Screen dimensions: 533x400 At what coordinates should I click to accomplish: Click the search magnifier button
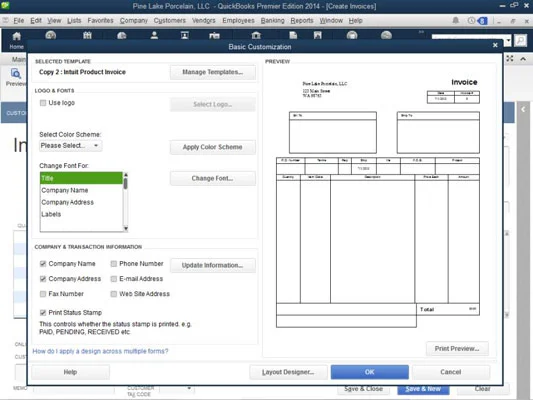(x=520, y=40)
